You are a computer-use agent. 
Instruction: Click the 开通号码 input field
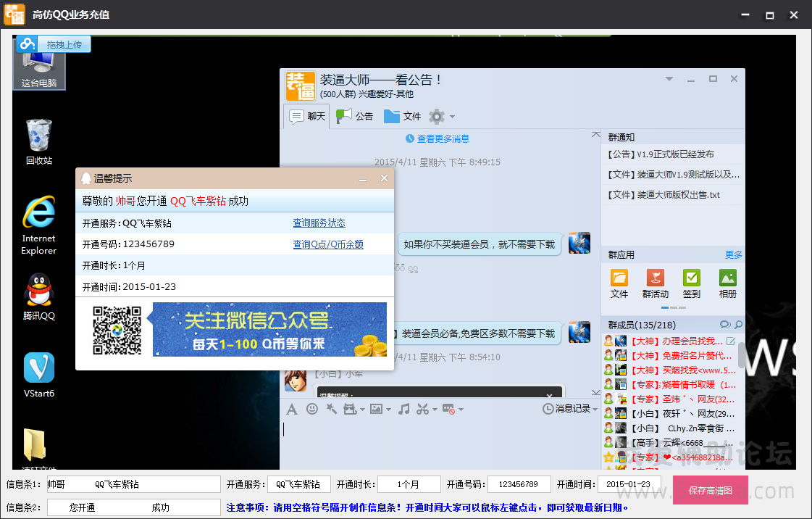(519, 484)
